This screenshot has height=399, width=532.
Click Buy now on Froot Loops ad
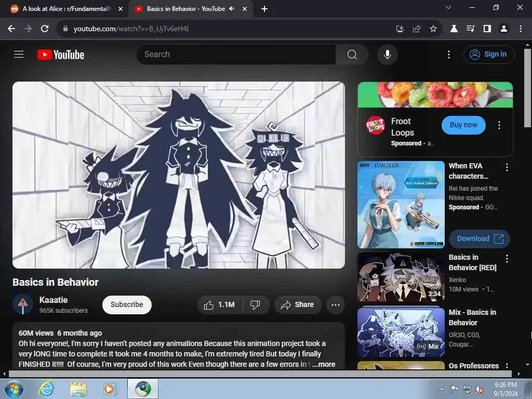click(463, 125)
